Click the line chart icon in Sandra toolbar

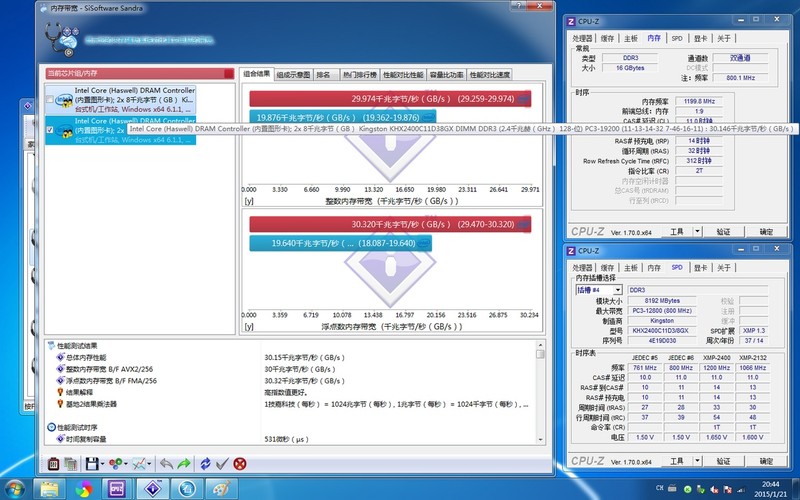coord(138,464)
